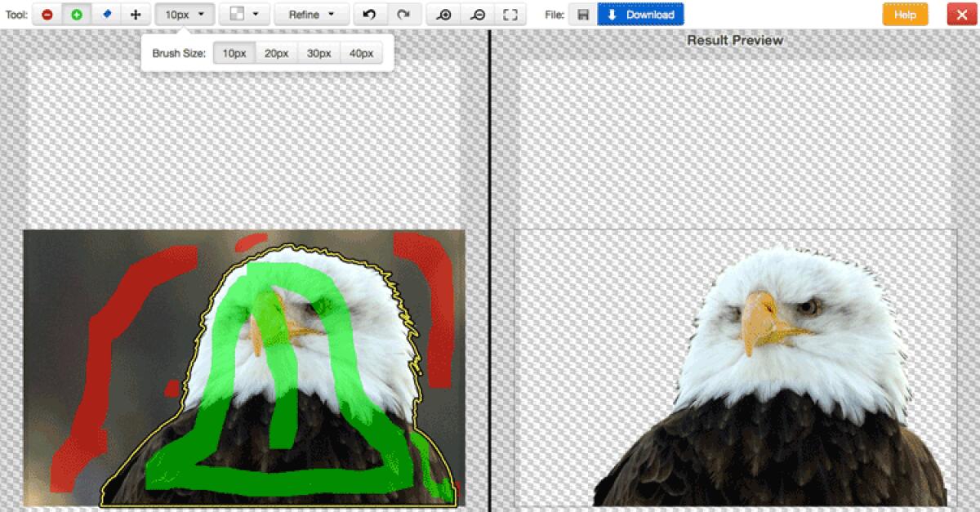The width and height of the screenshot is (980, 512).
Task: Zoom in on the image
Action: (444, 15)
